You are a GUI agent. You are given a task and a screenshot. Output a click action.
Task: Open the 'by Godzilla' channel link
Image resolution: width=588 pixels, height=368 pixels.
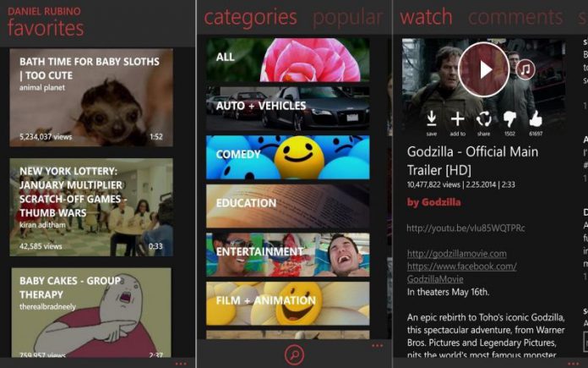(434, 202)
